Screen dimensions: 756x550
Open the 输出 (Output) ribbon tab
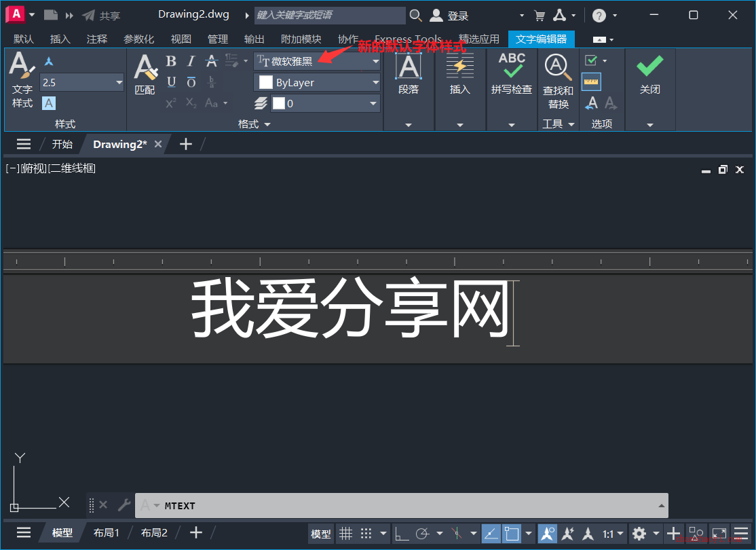coord(254,39)
